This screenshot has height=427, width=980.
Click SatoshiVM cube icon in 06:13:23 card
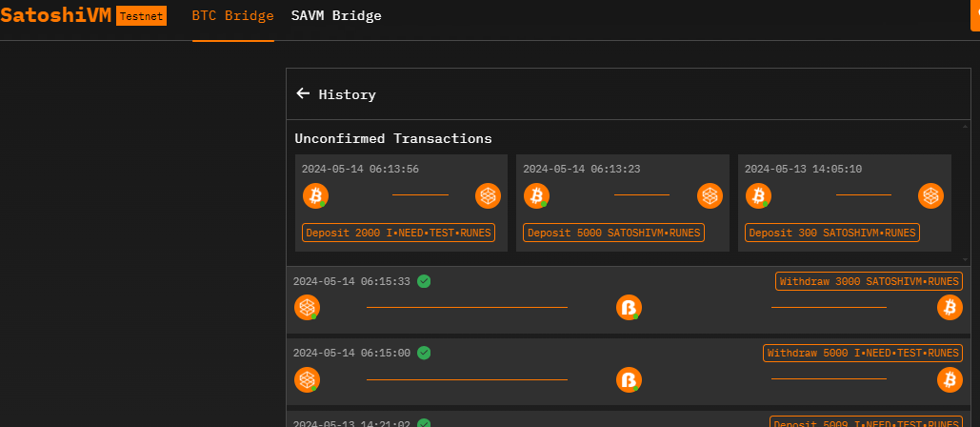pos(710,195)
